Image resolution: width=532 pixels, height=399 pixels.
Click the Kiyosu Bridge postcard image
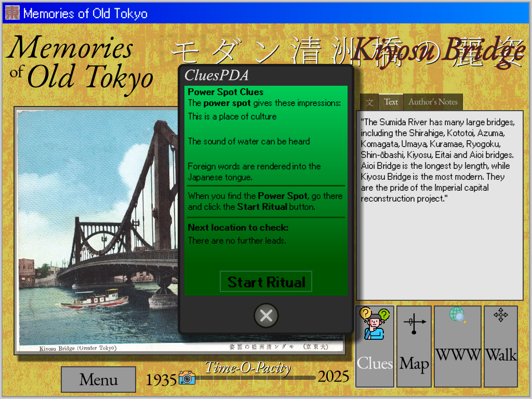(98, 231)
